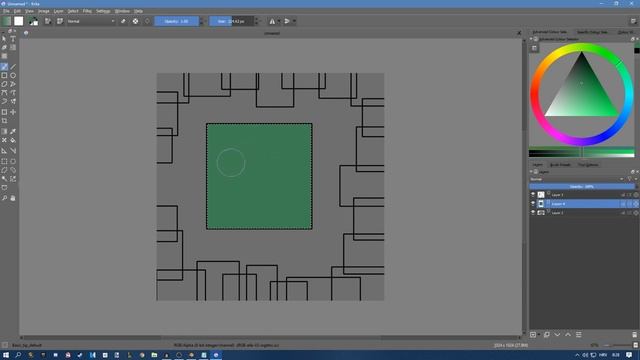The width and height of the screenshot is (640, 360).
Task: Select the Fill bucket tool
Action: pos(13,140)
